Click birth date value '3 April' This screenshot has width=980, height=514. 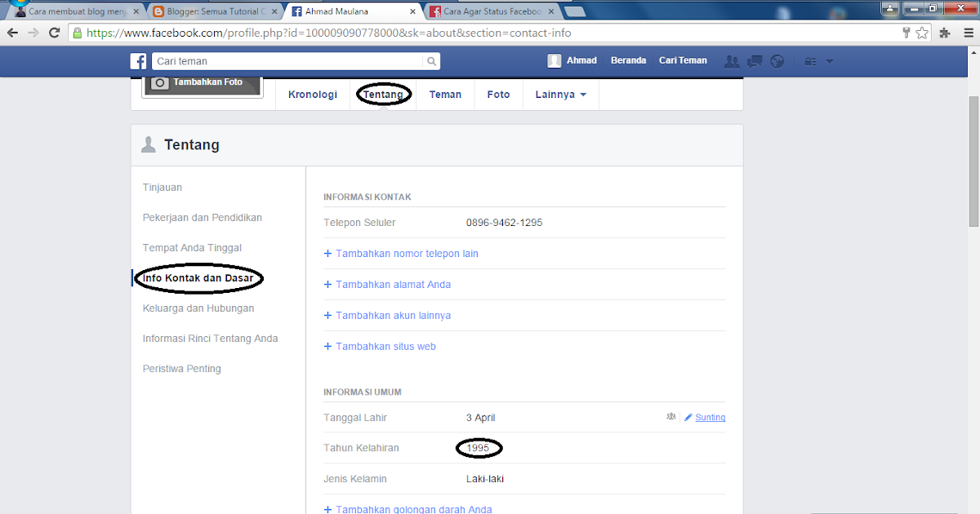point(480,418)
